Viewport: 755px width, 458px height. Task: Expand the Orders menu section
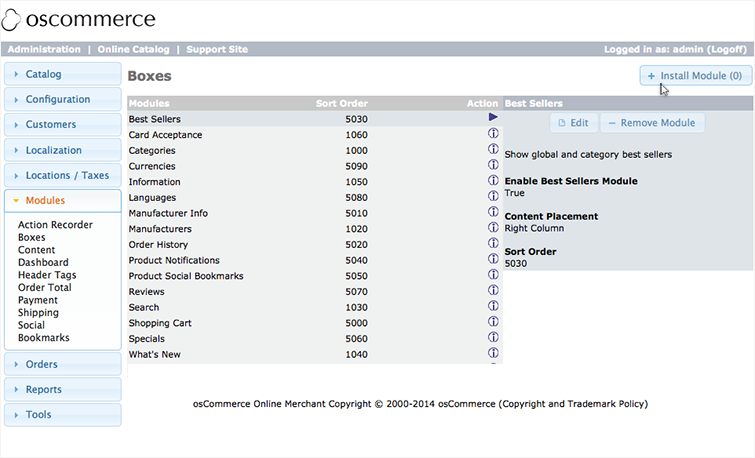(x=63, y=364)
